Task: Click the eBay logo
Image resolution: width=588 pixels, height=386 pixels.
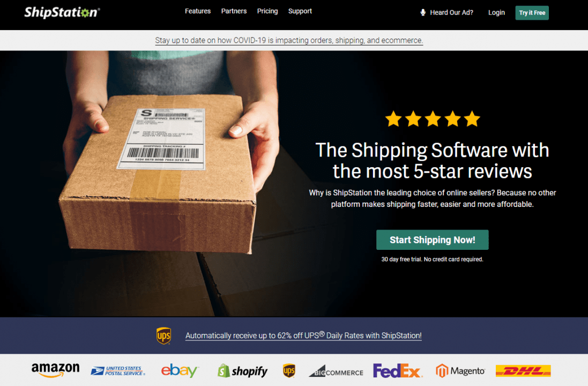Action: [180, 370]
